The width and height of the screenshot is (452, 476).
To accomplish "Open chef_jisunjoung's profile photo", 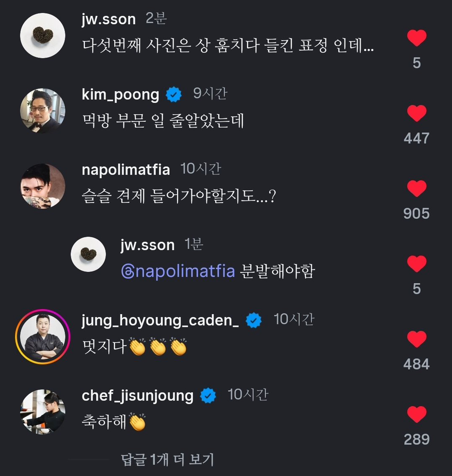I will [43, 412].
